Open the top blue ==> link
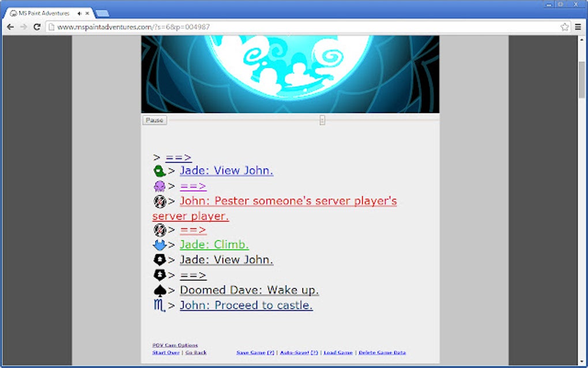588x368 pixels. click(179, 158)
